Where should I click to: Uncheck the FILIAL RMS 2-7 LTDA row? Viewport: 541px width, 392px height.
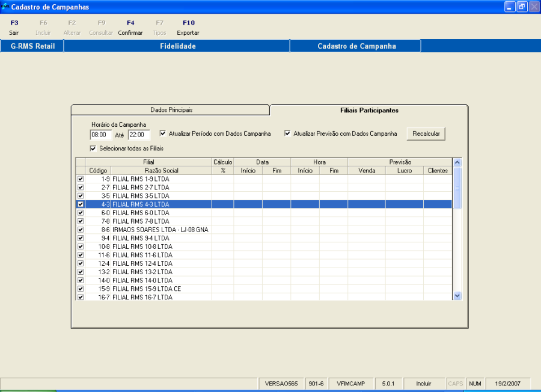81,188
